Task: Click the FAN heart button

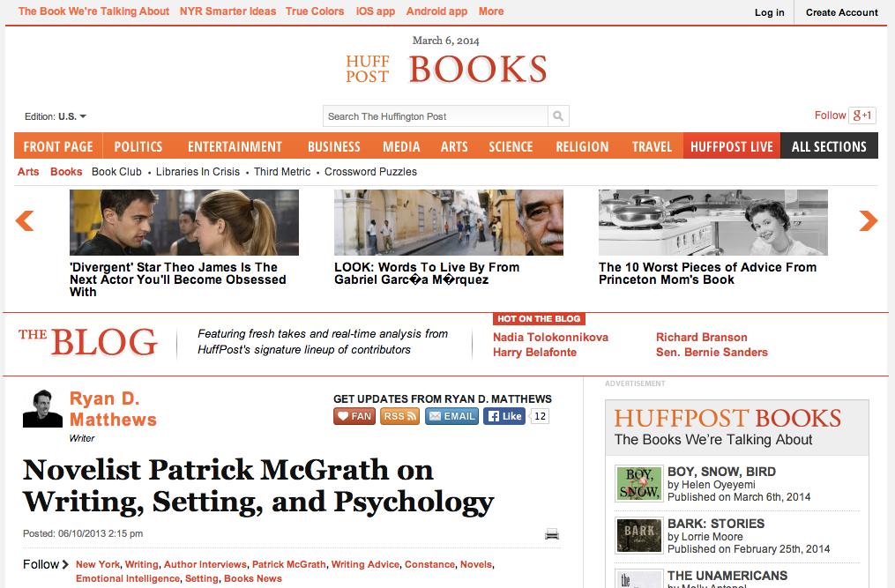Action: (354, 416)
